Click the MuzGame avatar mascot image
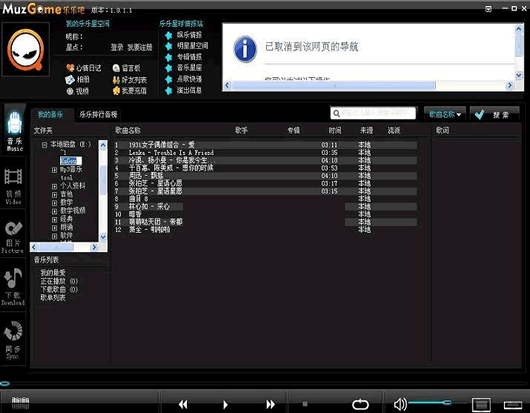The height and width of the screenshot is (413, 530). click(26, 49)
